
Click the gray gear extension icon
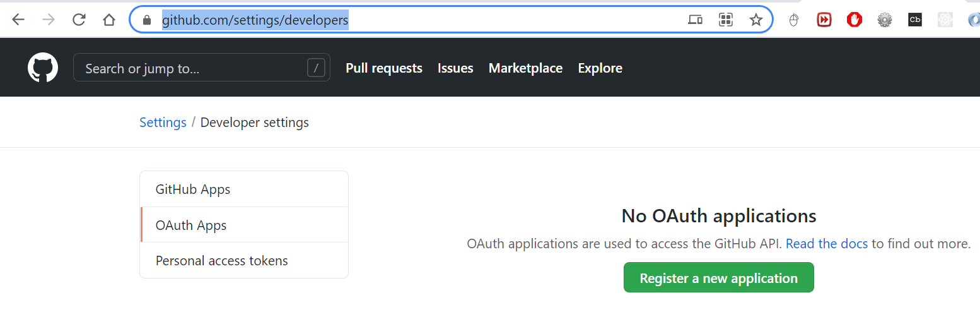885,20
